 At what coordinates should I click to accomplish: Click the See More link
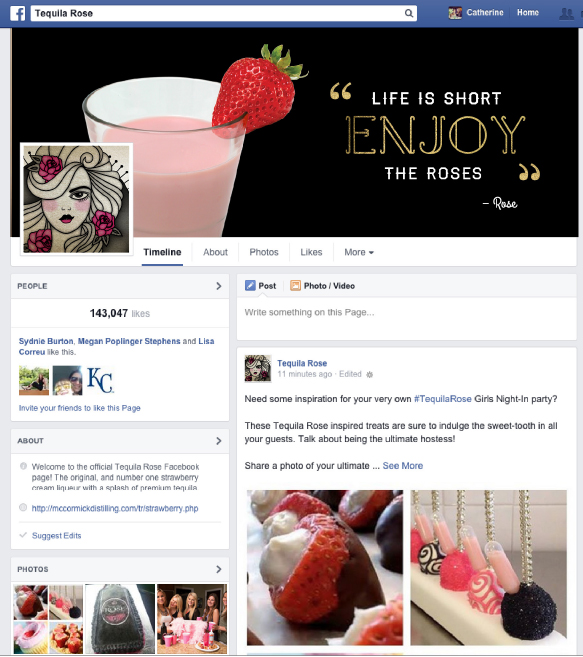pyautogui.click(x=403, y=466)
